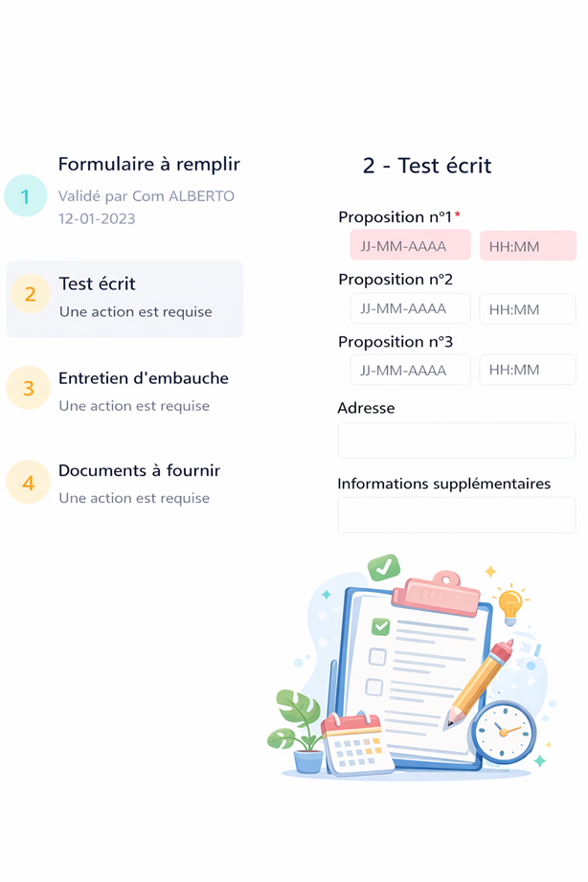Image resolution: width=588 pixels, height=882 pixels.
Task: Open Documents à fournir step
Action: pyautogui.click(x=139, y=471)
